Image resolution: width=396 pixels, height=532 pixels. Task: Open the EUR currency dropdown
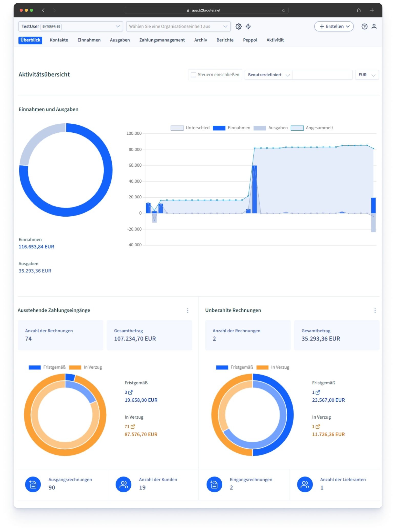(367, 75)
